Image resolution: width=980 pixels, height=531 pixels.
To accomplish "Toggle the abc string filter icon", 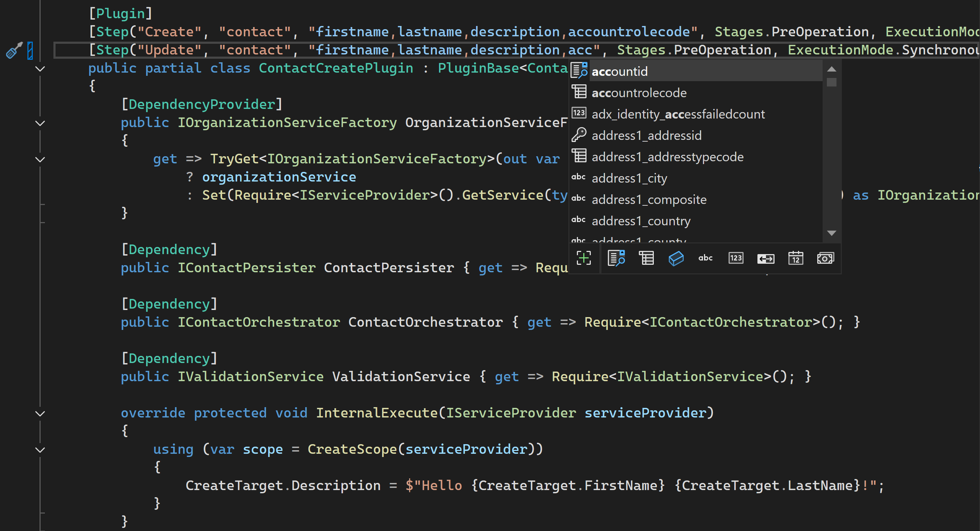I will [705, 258].
